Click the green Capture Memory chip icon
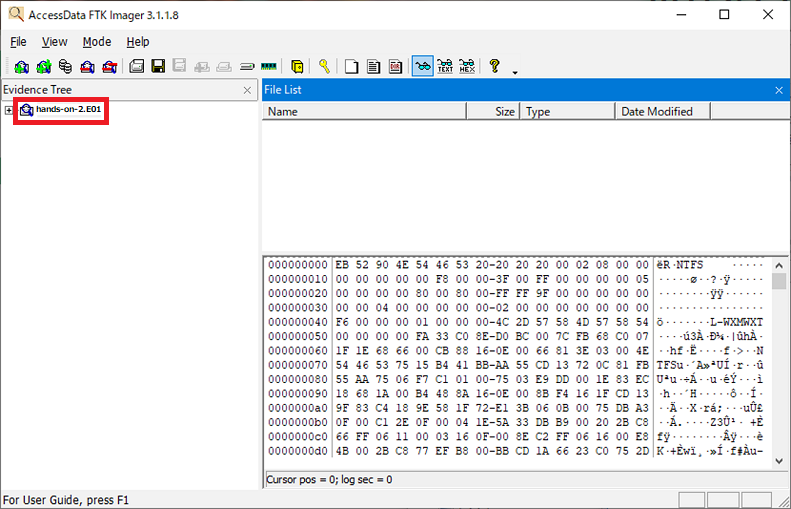This screenshot has width=791, height=509. pyautogui.click(x=268, y=66)
